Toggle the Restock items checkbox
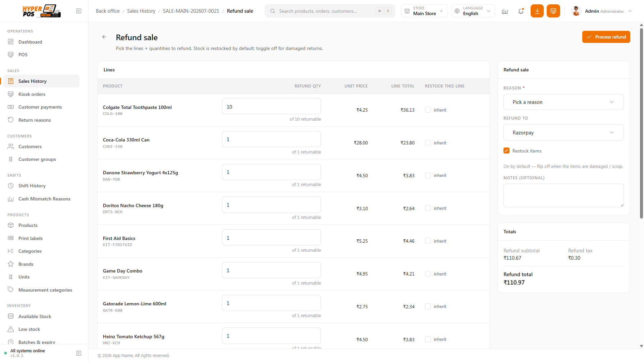 (x=506, y=151)
